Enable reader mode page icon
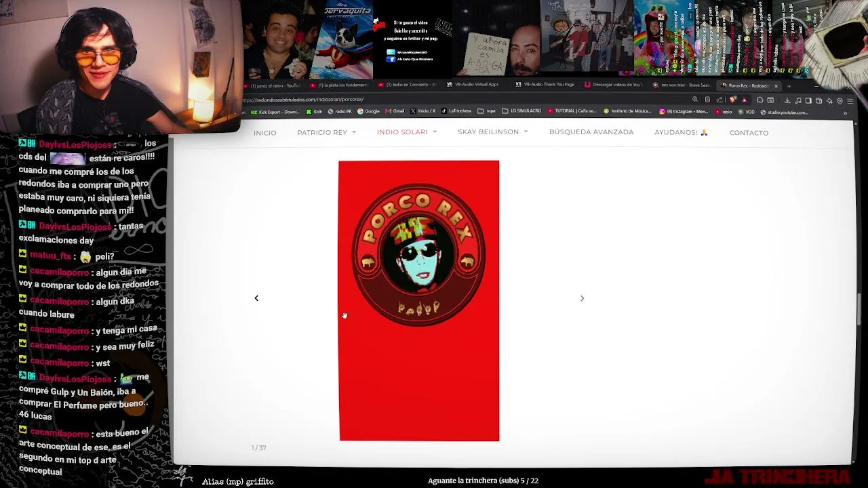Screen dimensions: 868x488 tap(707, 100)
